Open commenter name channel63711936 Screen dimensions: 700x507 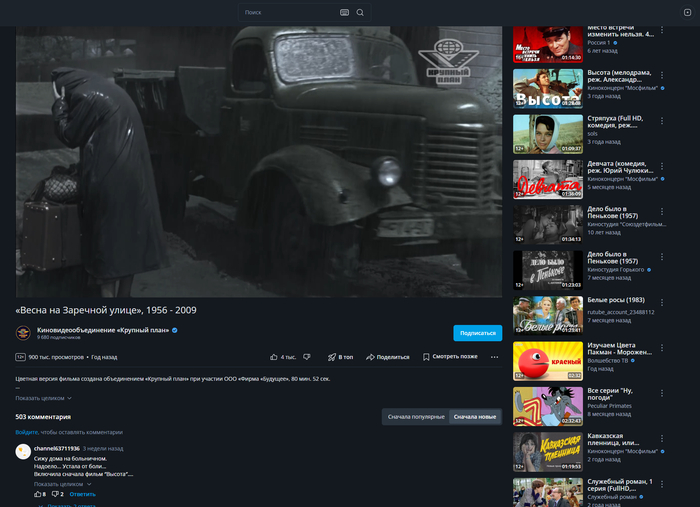[57, 449]
